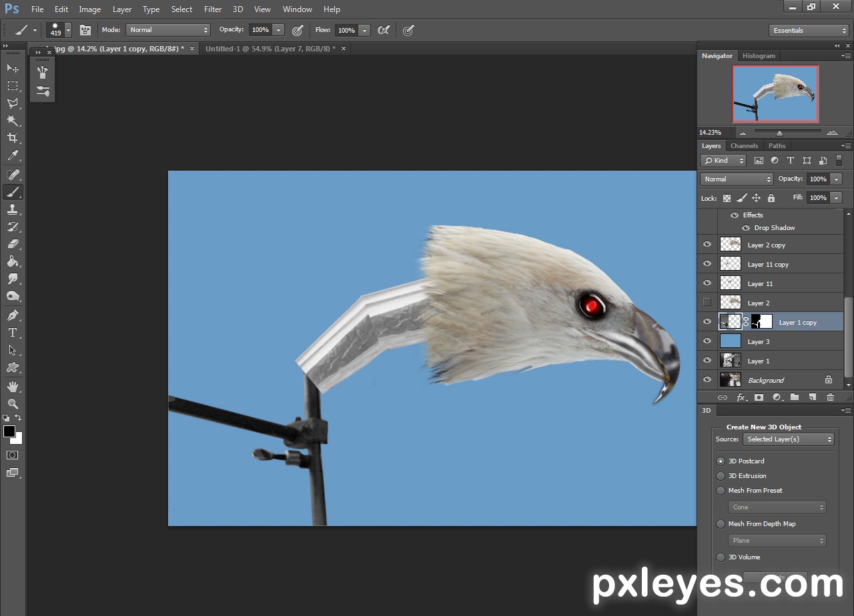854x616 pixels.
Task: Toggle Quick Mask mode
Action: (13, 455)
